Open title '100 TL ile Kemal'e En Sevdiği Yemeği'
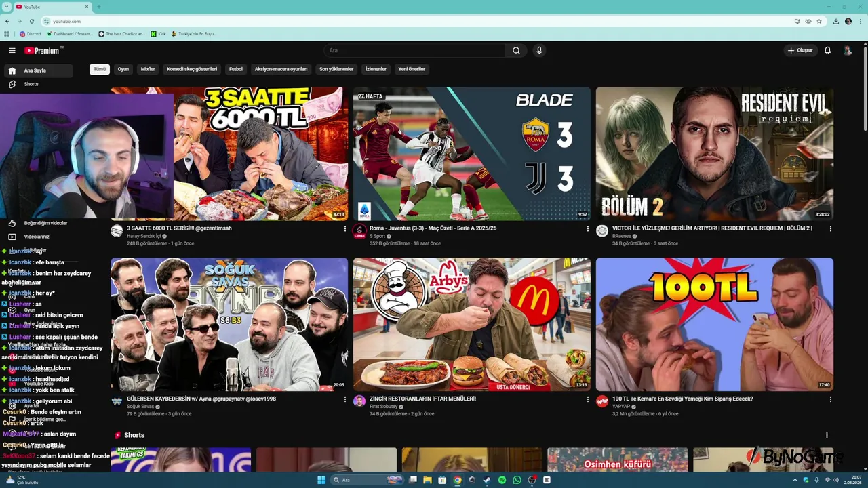The height and width of the screenshot is (488, 868). [x=682, y=399]
